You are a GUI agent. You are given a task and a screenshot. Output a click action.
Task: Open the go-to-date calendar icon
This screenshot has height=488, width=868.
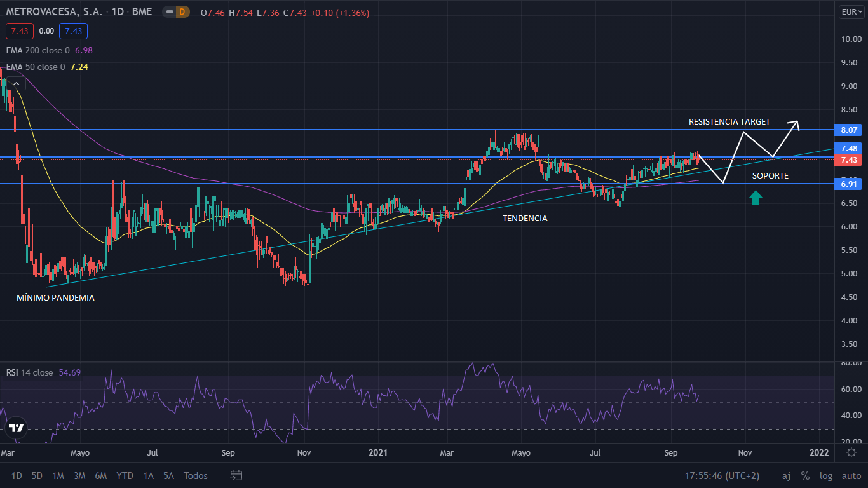coord(236,475)
